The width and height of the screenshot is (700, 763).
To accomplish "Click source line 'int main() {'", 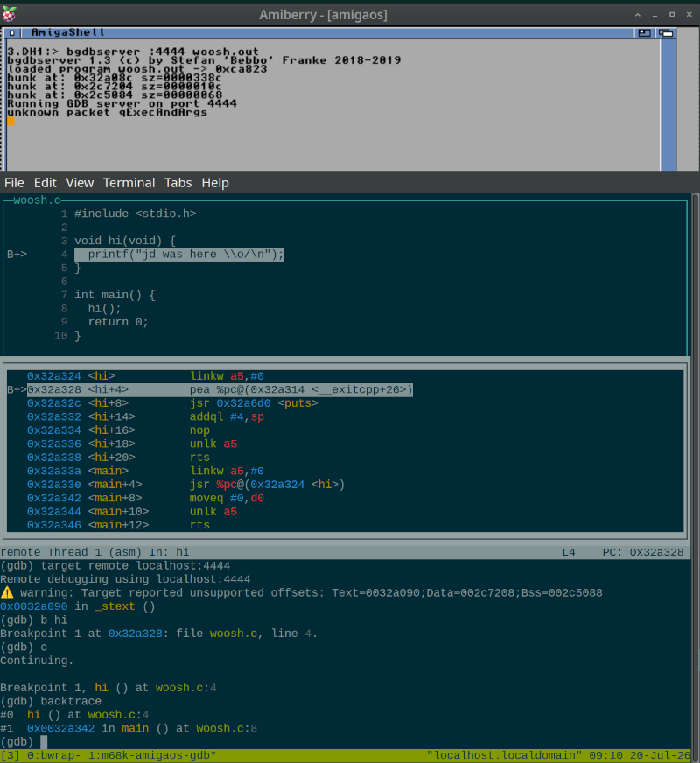I will coord(115,294).
